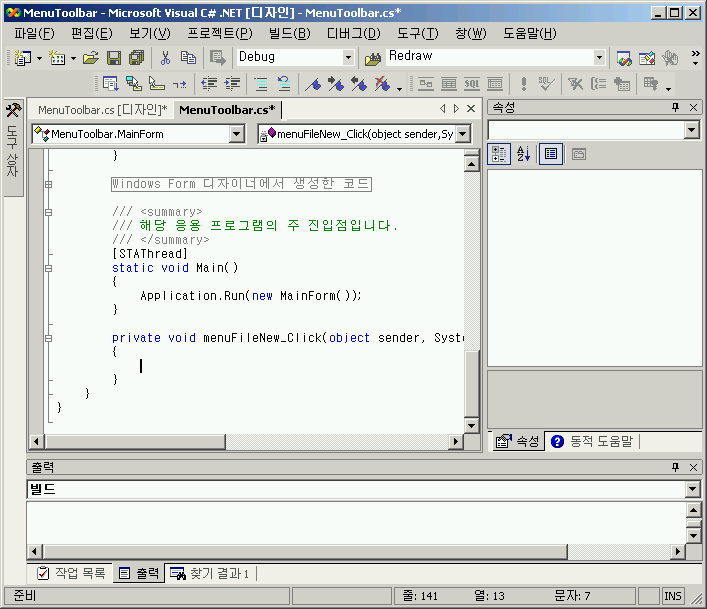
Task: Click the New Project toolbar icon
Action: 23,58
